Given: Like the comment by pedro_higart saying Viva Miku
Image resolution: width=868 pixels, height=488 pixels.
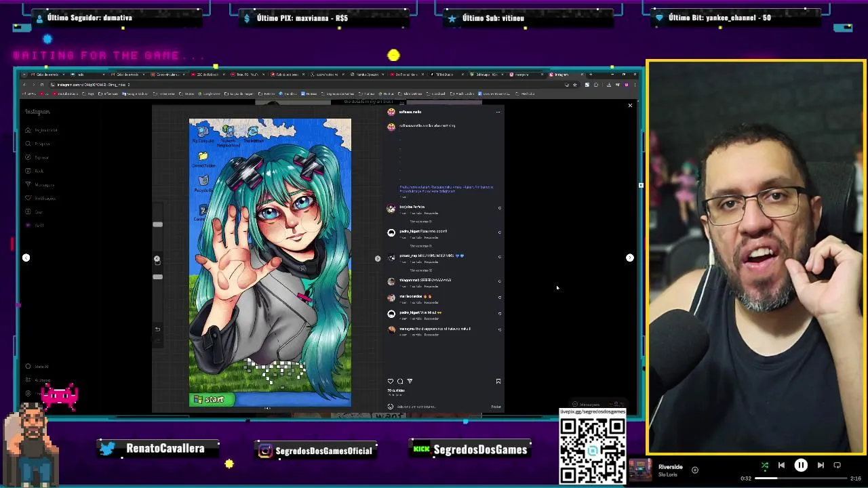Looking at the screenshot, I should pyautogui.click(x=500, y=314).
